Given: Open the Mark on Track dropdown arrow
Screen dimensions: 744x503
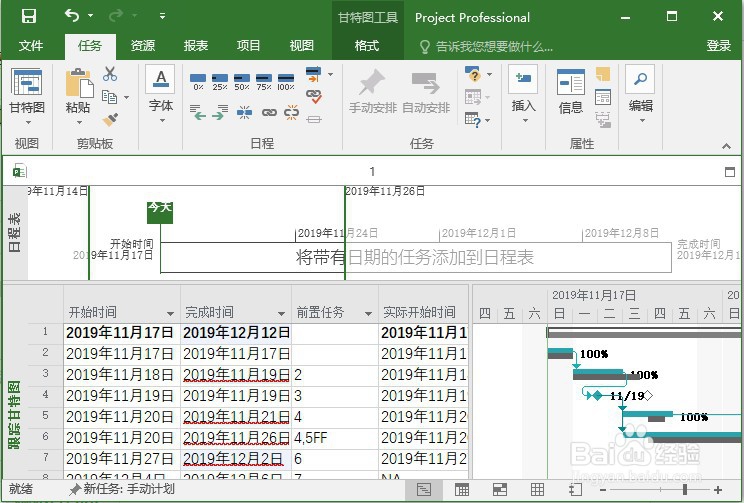Looking at the screenshot, I should (x=330, y=75).
